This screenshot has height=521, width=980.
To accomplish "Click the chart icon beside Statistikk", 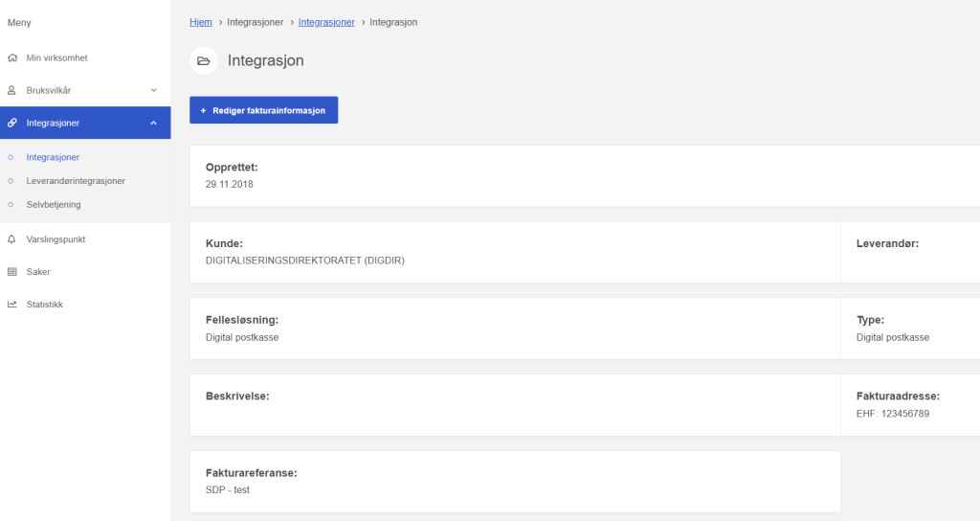I will 11,305.
